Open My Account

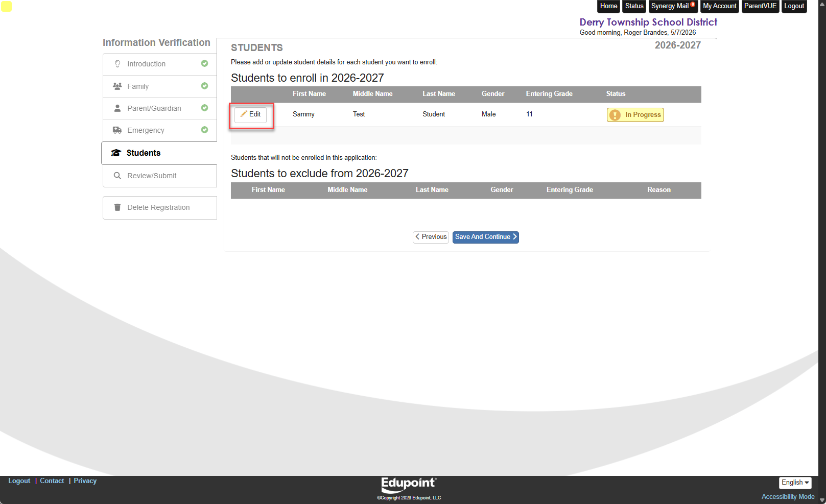pos(720,6)
